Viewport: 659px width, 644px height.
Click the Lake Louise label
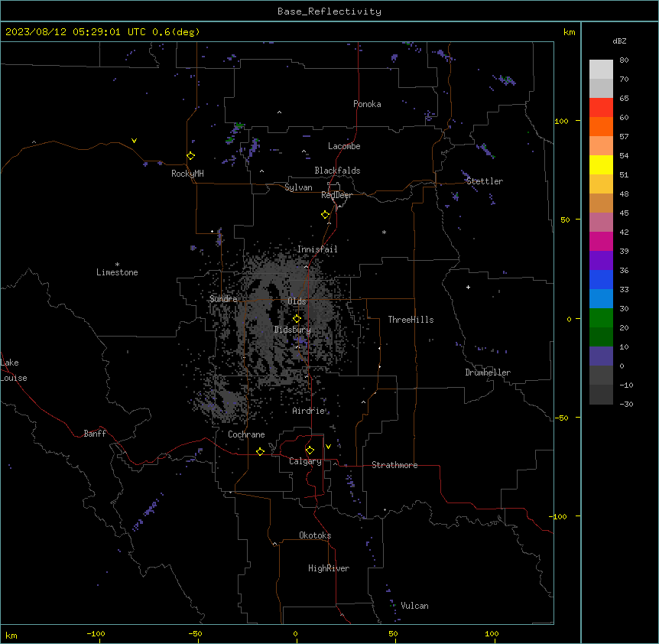pyautogui.click(x=12, y=370)
